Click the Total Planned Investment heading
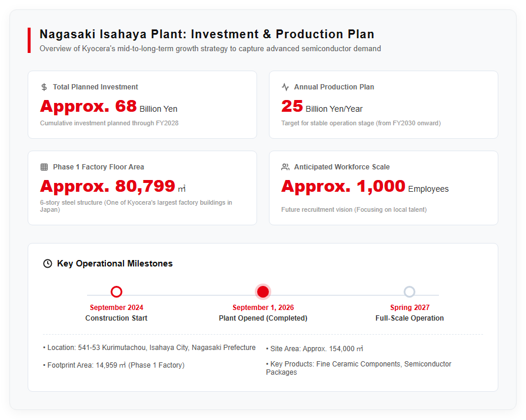The image size is (526, 420). [x=95, y=87]
